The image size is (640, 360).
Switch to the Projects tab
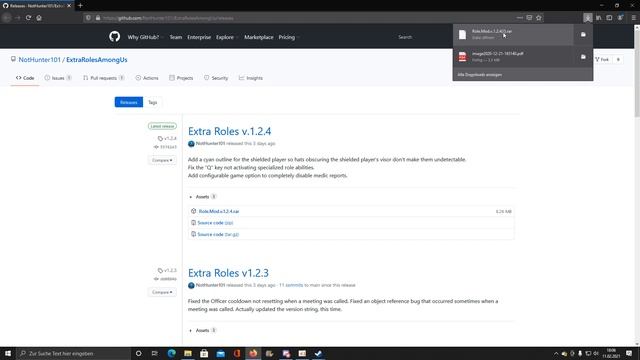181,78
